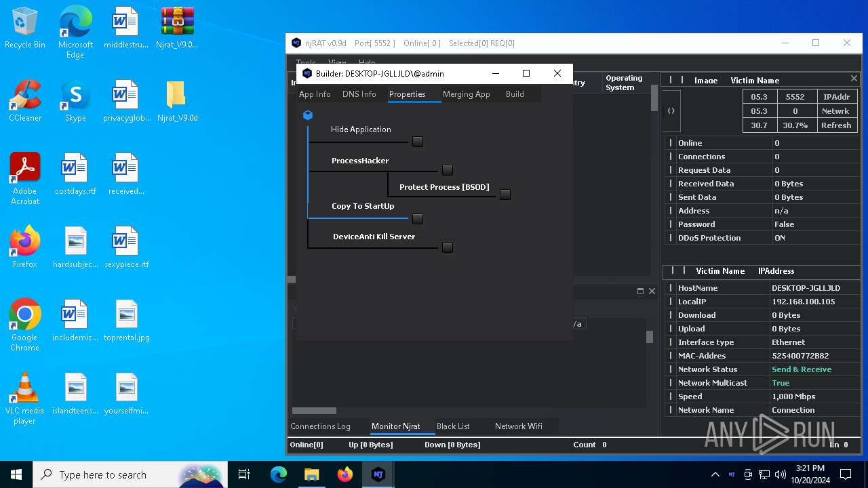Click the volume tray icon
868x488 pixels.
tap(780, 474)
